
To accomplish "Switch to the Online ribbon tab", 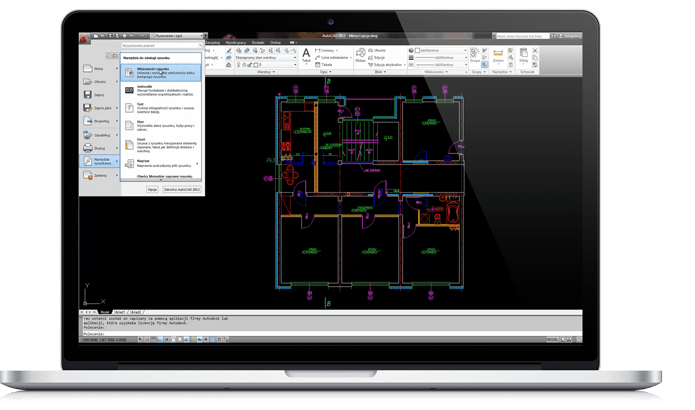I will pos(276,43).
